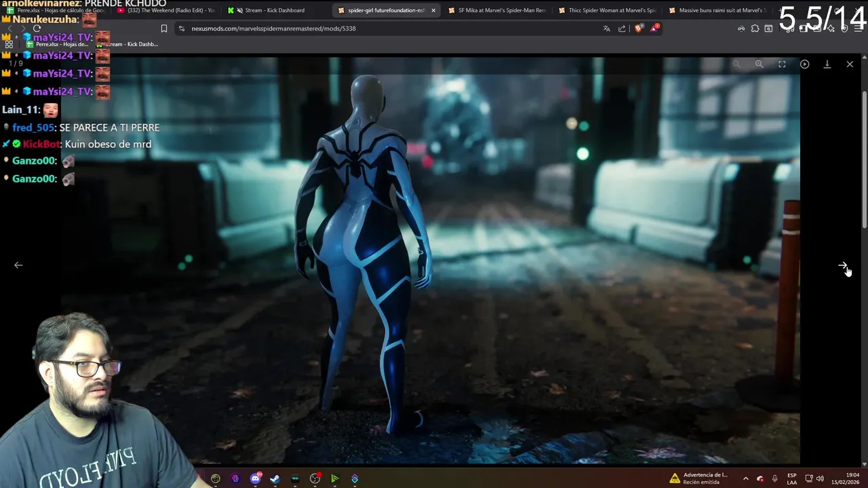Open the extensions puzzle icon
The height and width of the screenshot is (488, 868).
click(755, 28)
